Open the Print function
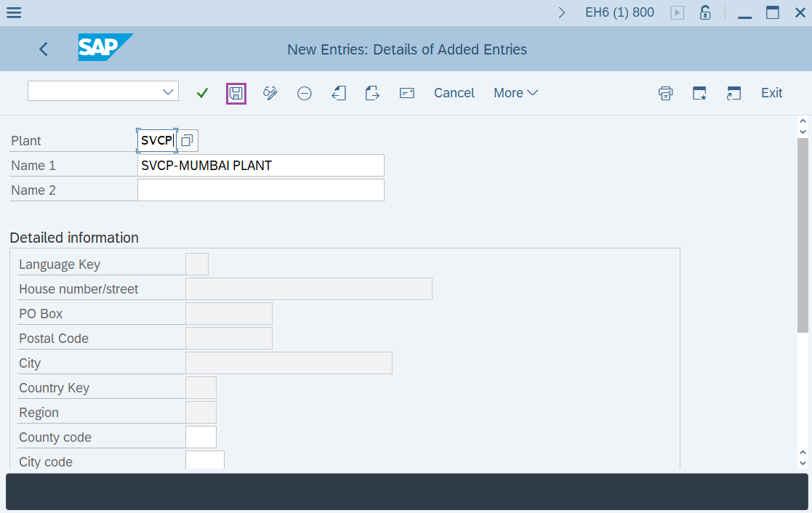This screenshot has width=812, height=513. click(x=665, y=93)
